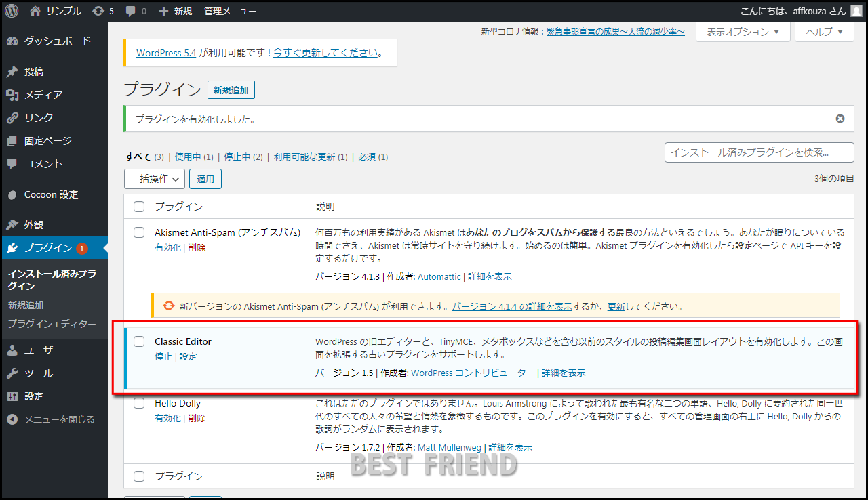
Task: Click the update arrows icon in Akismet notice
Action: coord(169,306)
